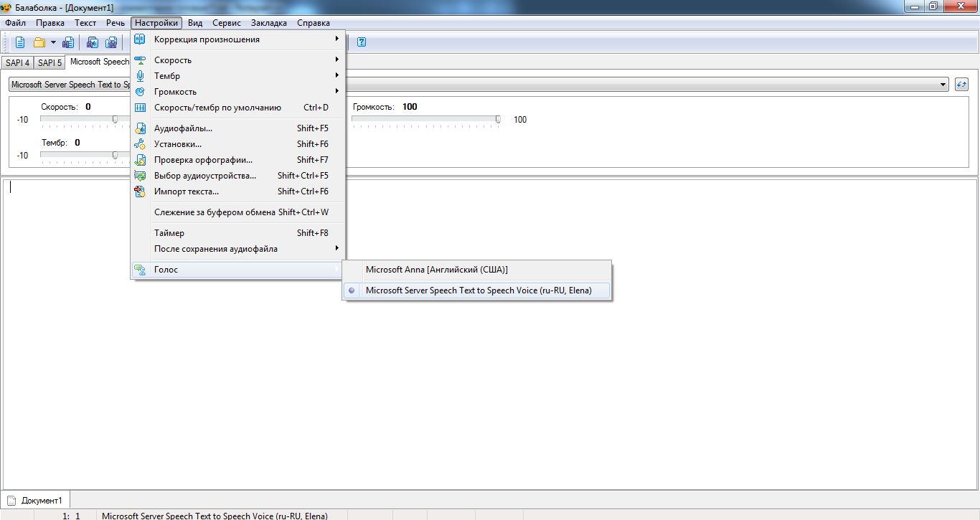Create a new document via toolbar icon
980x520 pixels.
click(x=20, y=42)
